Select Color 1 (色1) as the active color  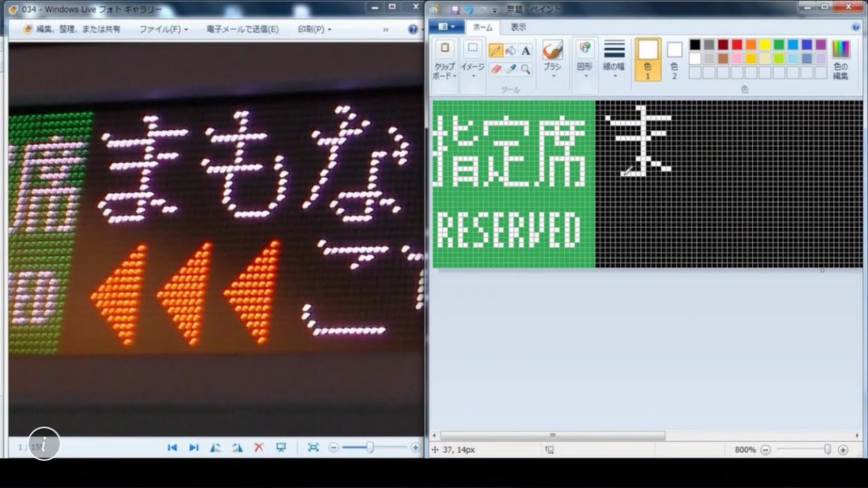648,60
